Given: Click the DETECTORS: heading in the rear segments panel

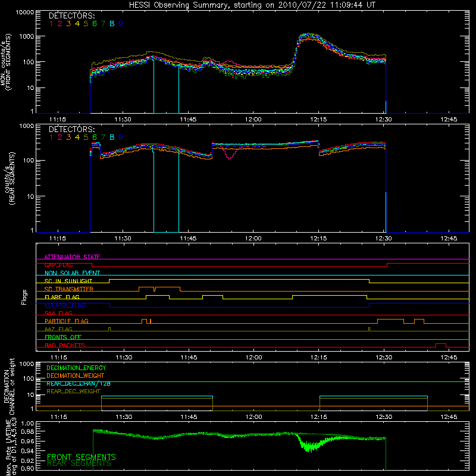Looking at the screenshot, I should pos(71,129).
